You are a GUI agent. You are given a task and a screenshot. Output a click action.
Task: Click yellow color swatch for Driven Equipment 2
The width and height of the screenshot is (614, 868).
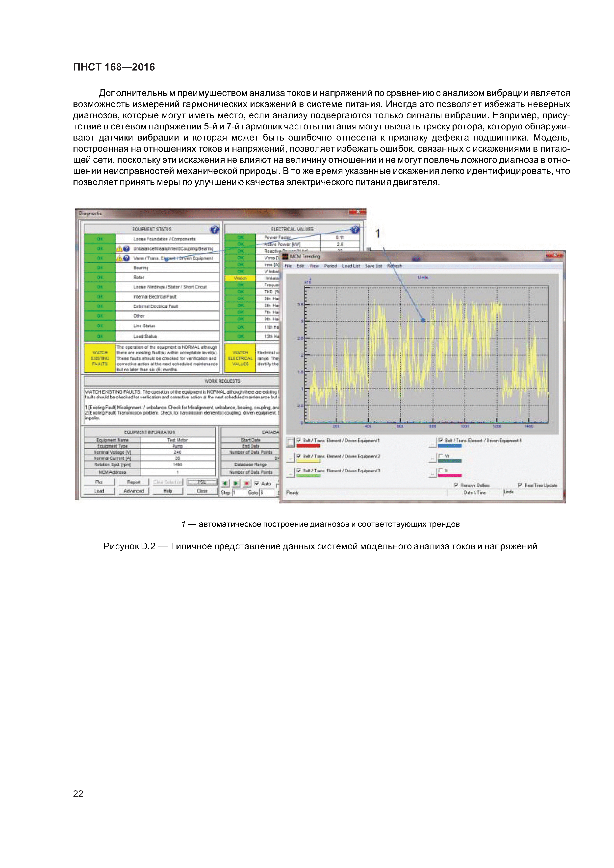(308, 461)
